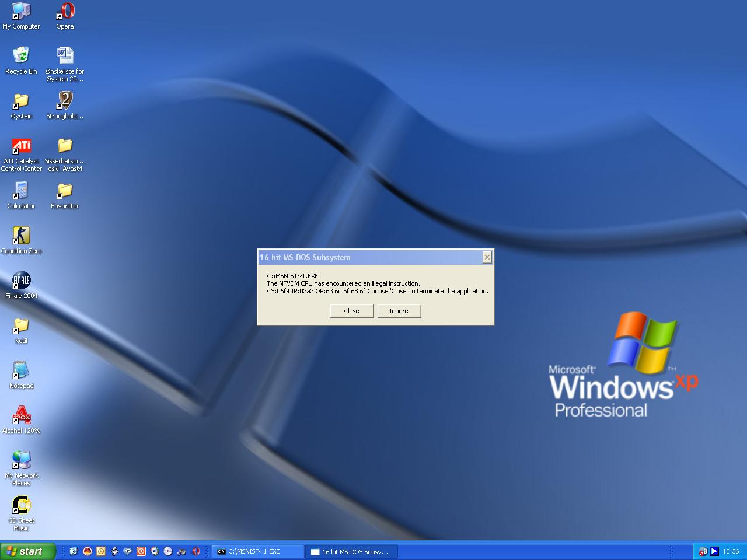Select the Stronghold 2 game shortcut
The image size is (747, 560).
click(x=65, y=106)
